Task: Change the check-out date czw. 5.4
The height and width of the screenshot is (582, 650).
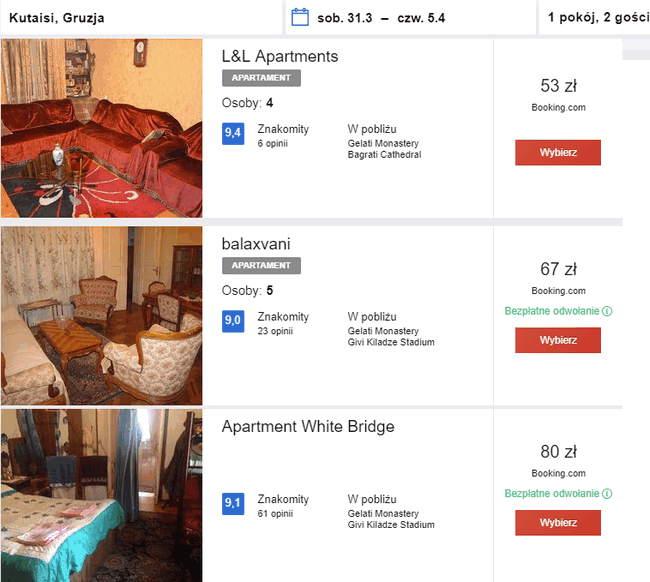Action: pos(421,18)
